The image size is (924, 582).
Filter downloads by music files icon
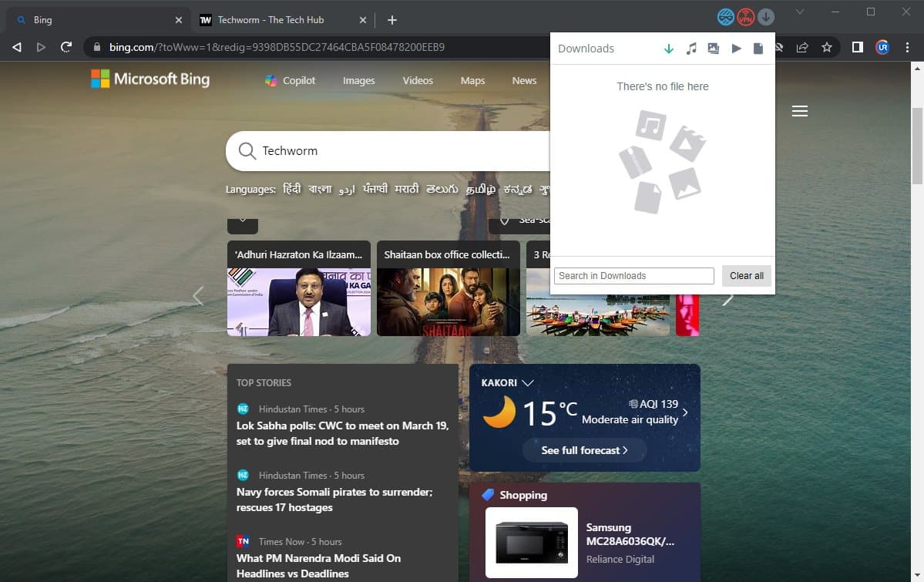pyautogui.click(x=691, y=49)
